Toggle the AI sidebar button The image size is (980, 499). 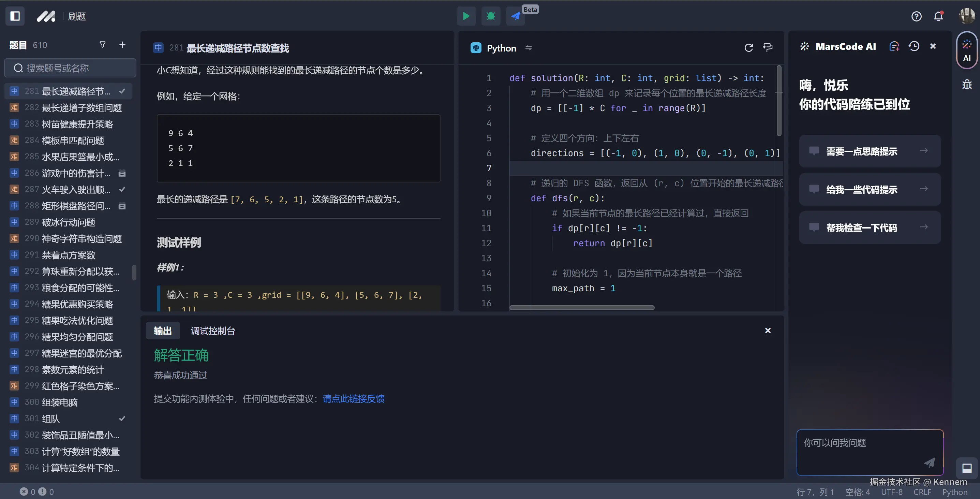[x=966, y=50]
